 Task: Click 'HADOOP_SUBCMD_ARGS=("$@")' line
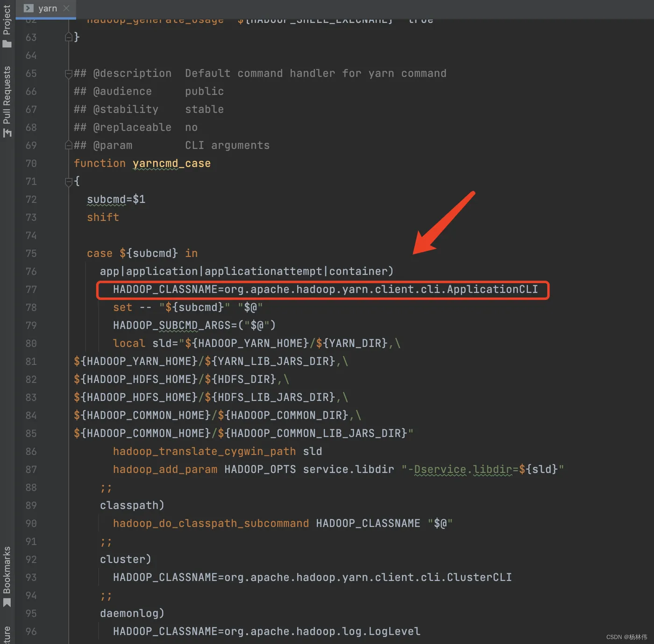click(194, 326)
